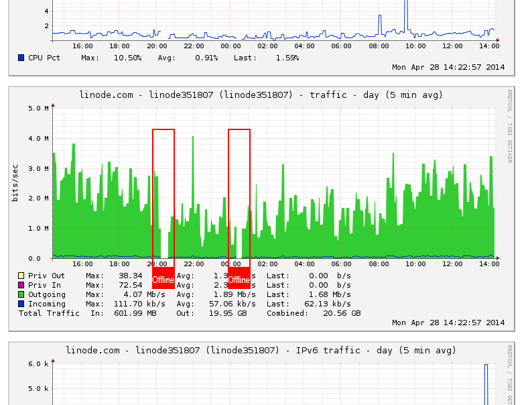
Task: Click combined traffic value "20.56 GB"
Action: pyautogui.click(x=342, y=313)
